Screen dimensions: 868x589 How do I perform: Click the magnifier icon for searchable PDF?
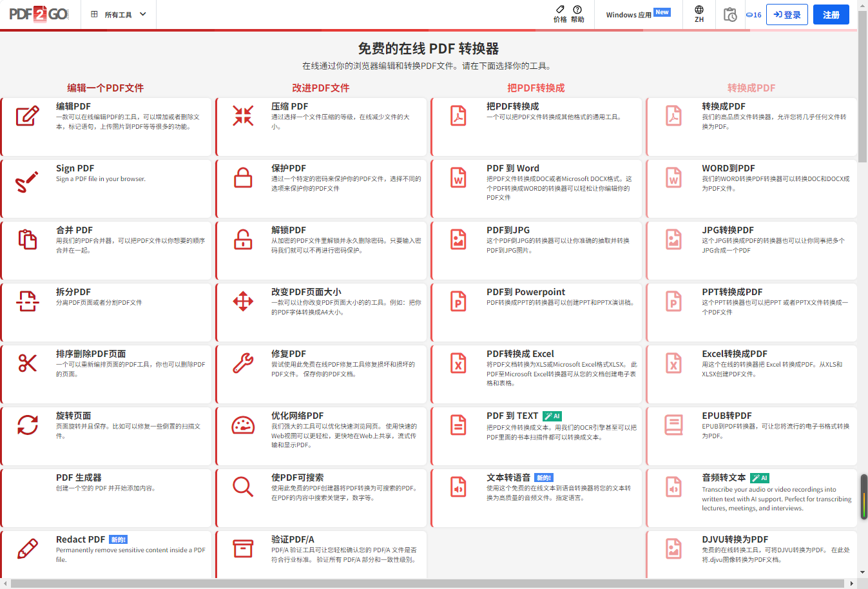pos(243,487)
